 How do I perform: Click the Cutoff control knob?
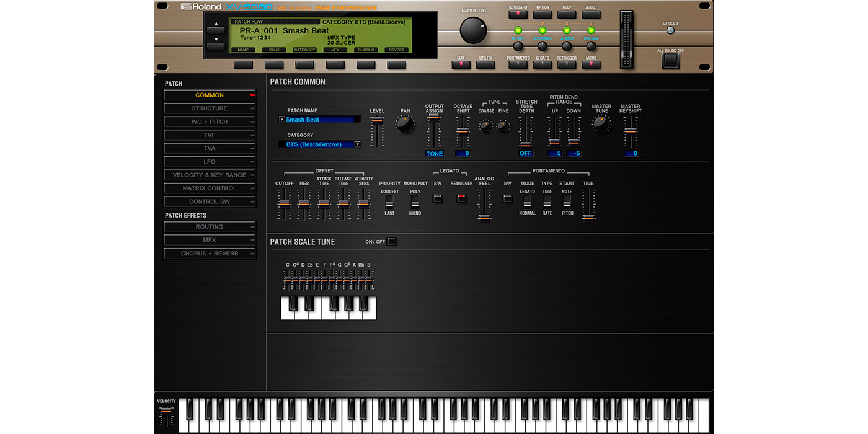point(518,46)
